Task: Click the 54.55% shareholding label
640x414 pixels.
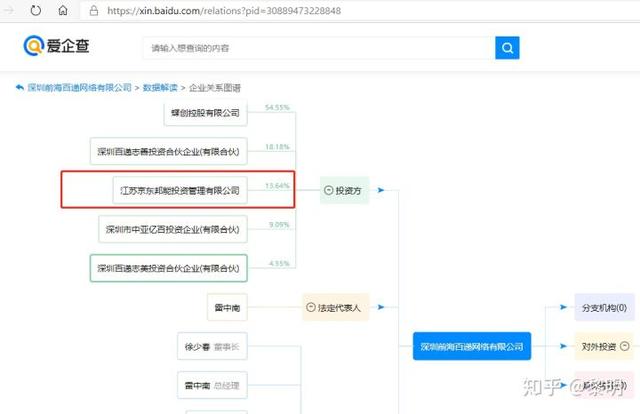Action: (277, 107)
